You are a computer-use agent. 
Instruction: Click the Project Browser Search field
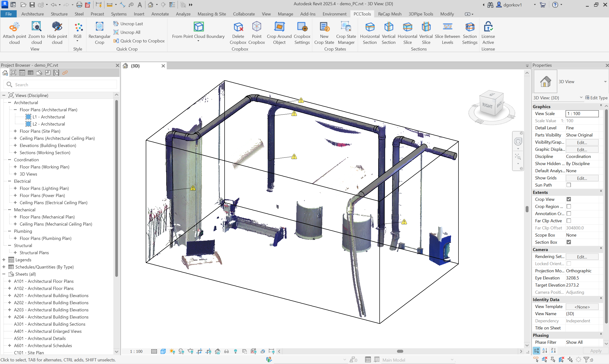(x=60, y=85)
